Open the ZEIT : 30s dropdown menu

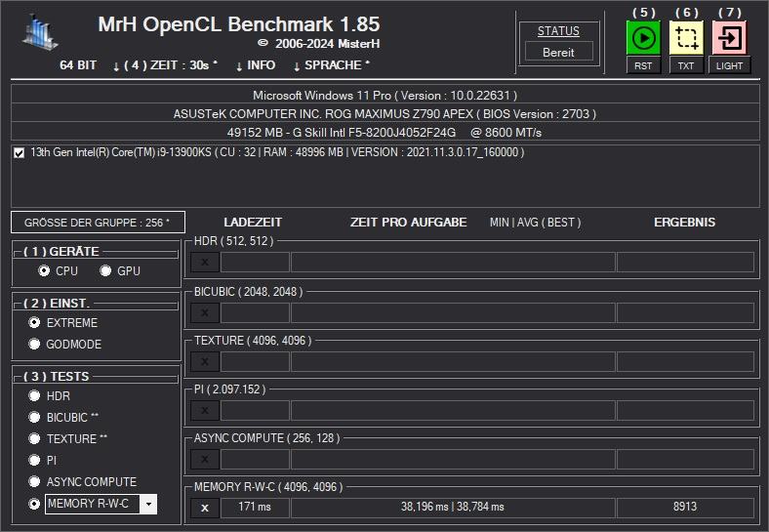[x=165, y=65]
